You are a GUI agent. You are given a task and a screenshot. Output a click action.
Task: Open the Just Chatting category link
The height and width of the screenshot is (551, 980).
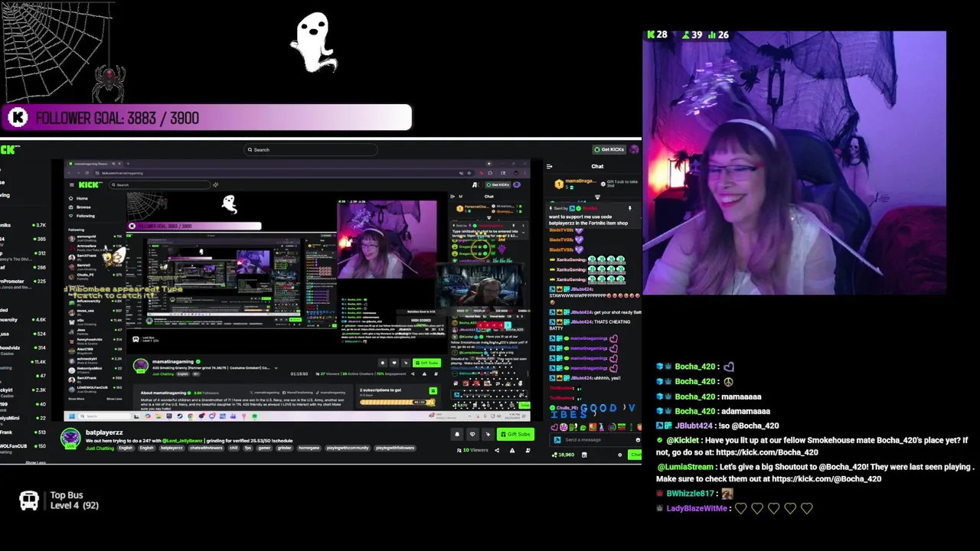tap(100, 448)
